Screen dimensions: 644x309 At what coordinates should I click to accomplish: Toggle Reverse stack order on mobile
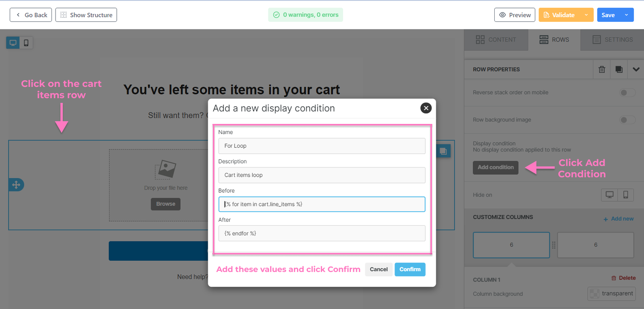point(627,93)
